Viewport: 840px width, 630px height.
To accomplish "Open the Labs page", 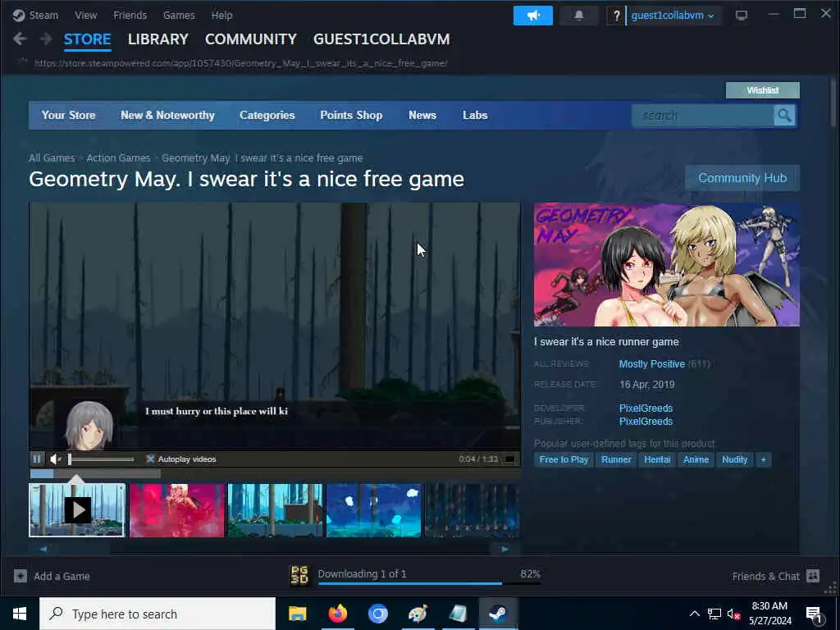I will tap(475, 115).
